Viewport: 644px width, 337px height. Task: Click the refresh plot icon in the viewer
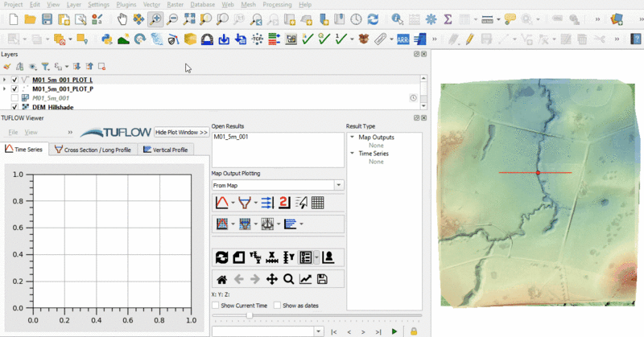(221, 257)
